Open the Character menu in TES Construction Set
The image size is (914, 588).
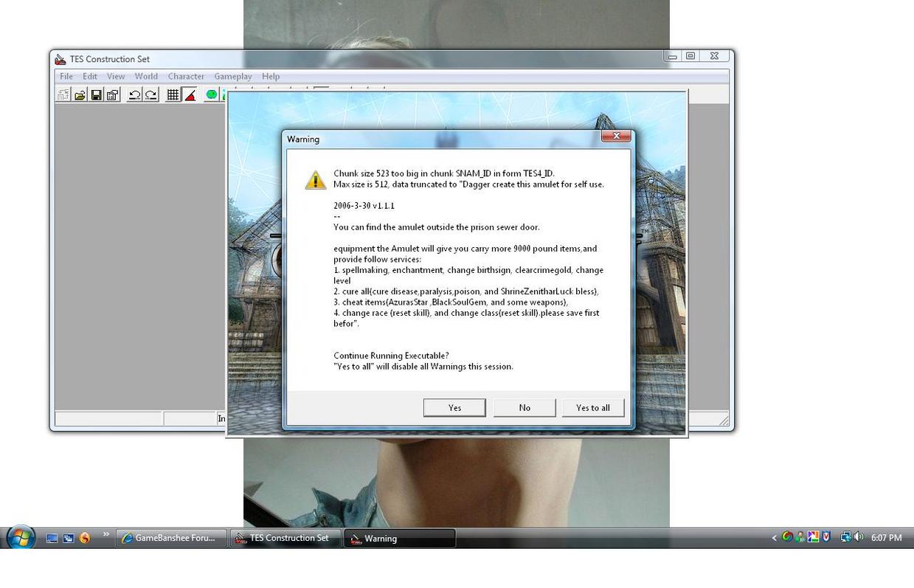click(186, 76)
